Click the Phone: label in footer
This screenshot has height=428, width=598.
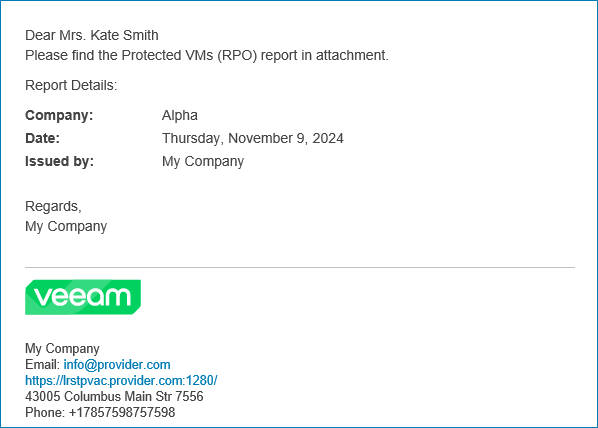pos(45,412)
